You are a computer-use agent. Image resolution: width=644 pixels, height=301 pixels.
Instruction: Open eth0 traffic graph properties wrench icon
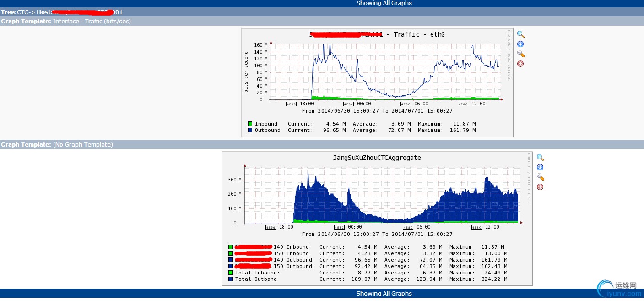[x=520, y=54]
